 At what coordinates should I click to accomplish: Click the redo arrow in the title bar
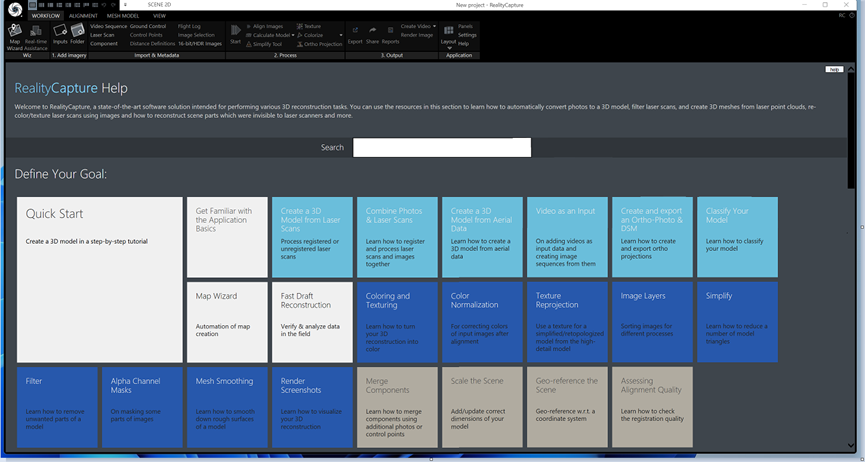tap(113, 5)
